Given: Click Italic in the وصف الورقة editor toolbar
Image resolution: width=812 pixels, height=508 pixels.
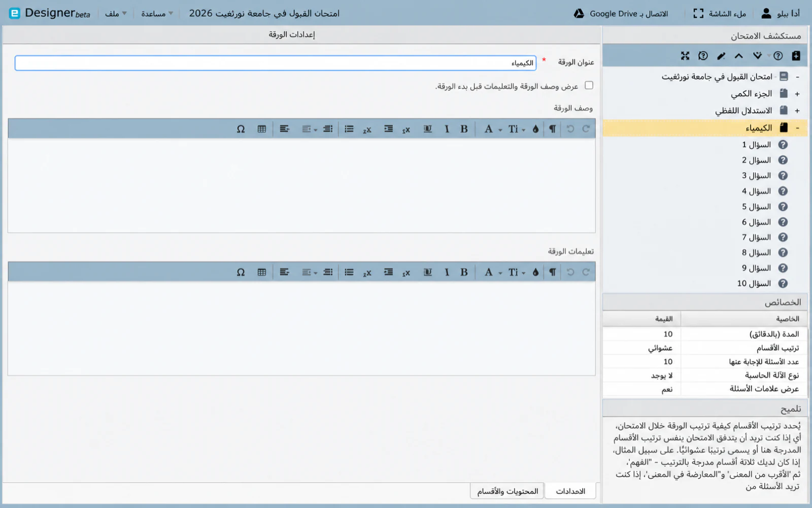Looking at the screenshot, I should click(447, 129).
